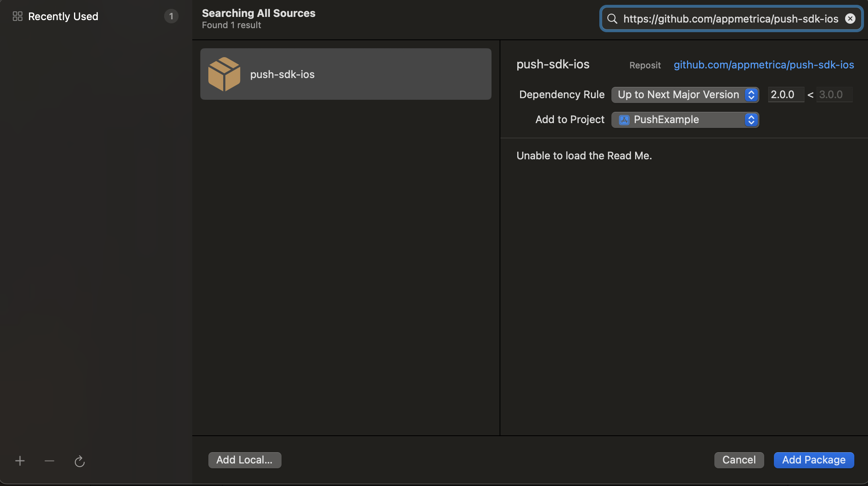Click the 2.0.0 minimum version field

coord(785,95)
